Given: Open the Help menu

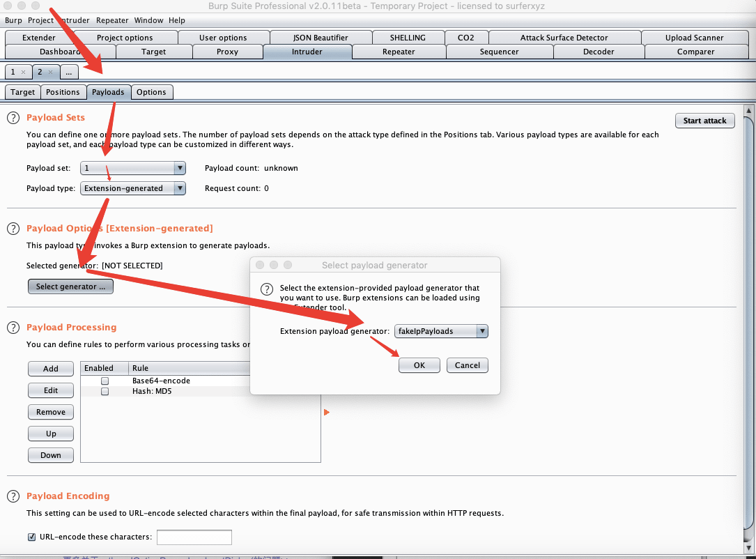Looking at the screenshot, I should coord(177,20).
